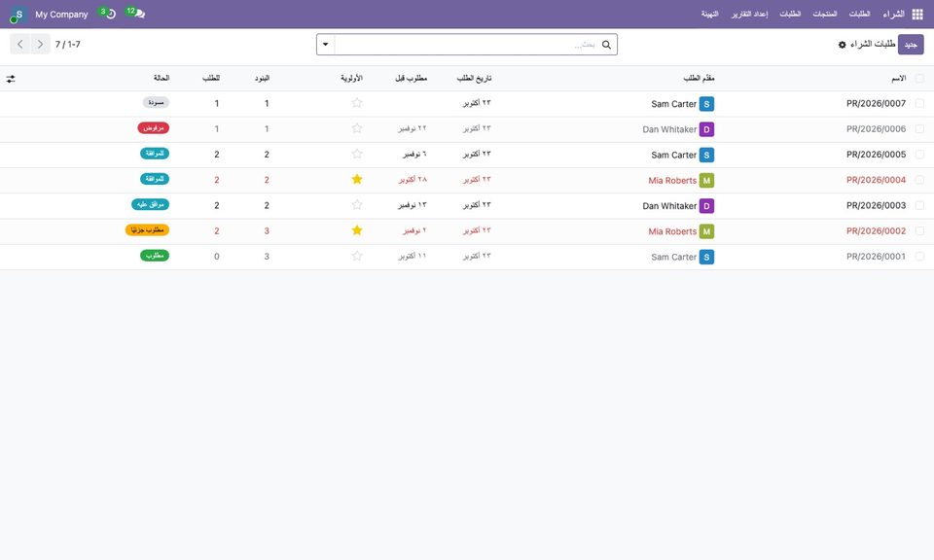Click the 1-7 / 7 pager counter

(68, 45)
